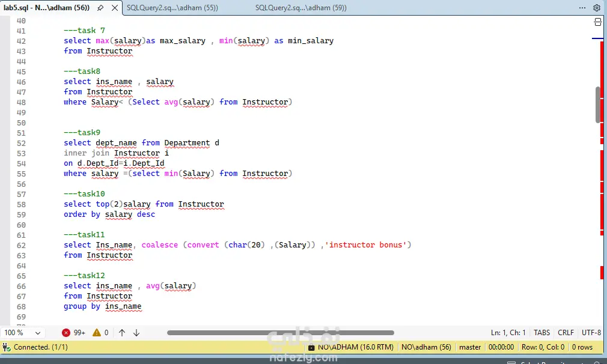Click coalesce on line 62
The width and height of the screenshot is (607, 364).
[x=159, y=245]
